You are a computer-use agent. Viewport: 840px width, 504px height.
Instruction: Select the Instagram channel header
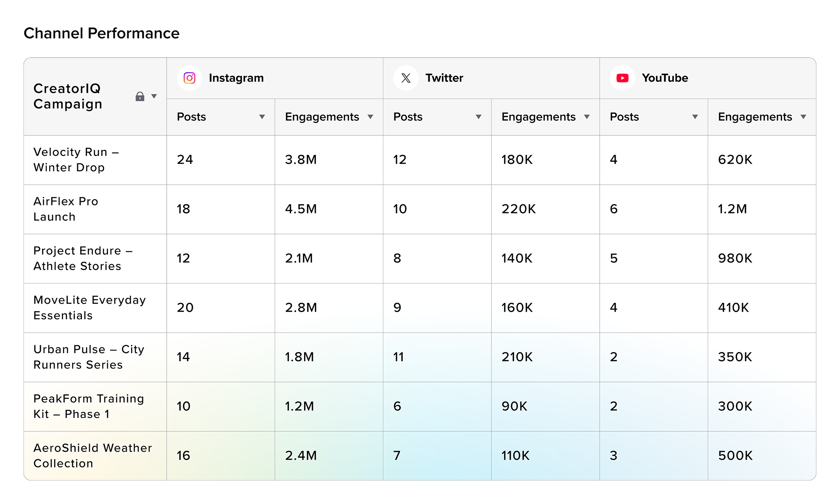pos(236,78)
